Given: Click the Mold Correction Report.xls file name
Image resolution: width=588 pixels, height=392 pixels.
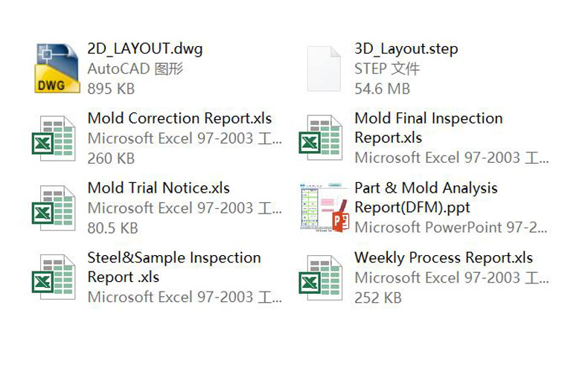Looking at the screenshot, I should tap(179, 118).
